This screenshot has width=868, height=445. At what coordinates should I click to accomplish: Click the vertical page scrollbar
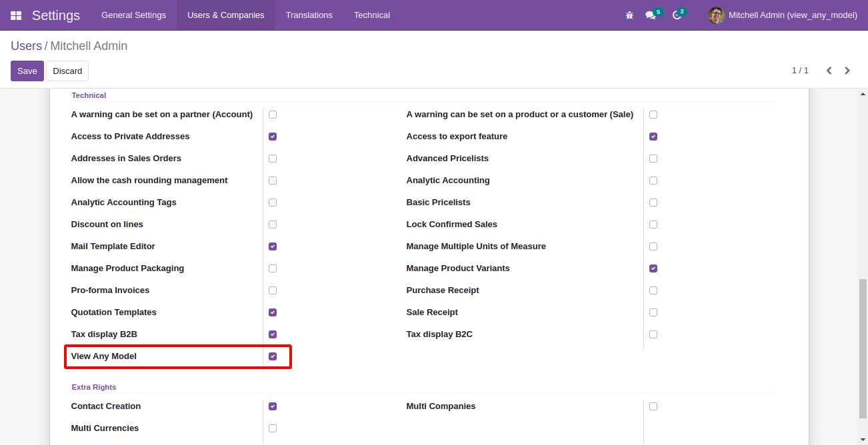click(863, 346)
